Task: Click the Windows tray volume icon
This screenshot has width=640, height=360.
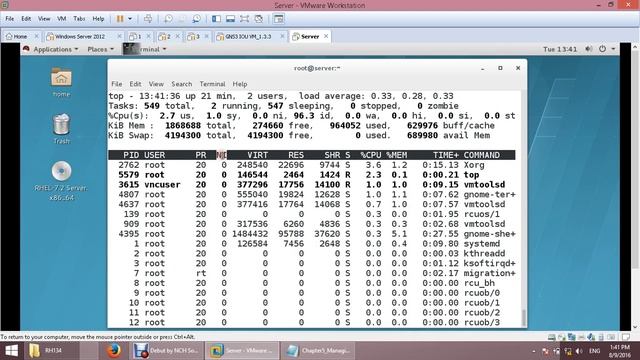Action: tap(579, 351)
